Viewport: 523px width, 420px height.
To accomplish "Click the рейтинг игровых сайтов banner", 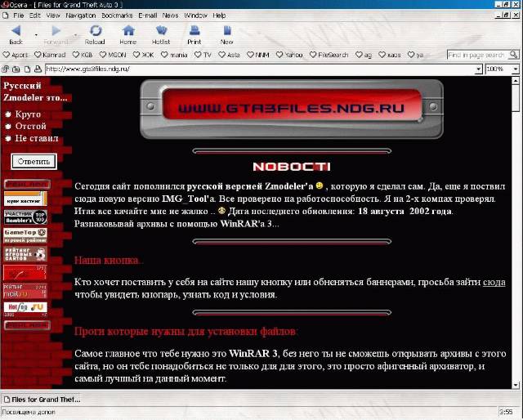I will [x=25, y=254].
